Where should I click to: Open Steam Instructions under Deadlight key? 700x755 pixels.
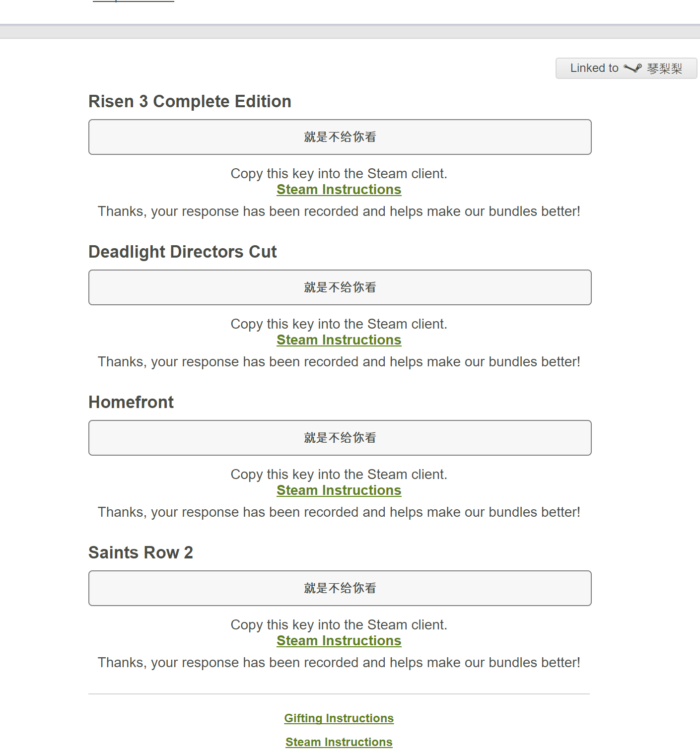coord(339,340)
